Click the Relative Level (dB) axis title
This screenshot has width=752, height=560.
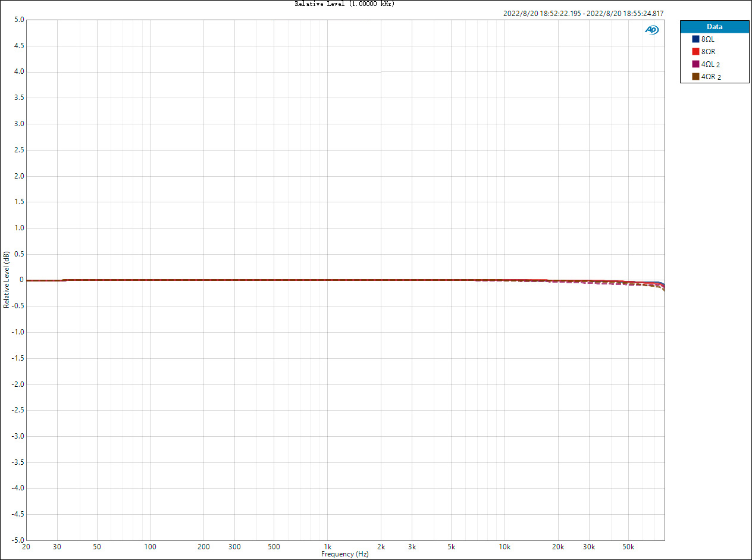(x=6, y=280)
